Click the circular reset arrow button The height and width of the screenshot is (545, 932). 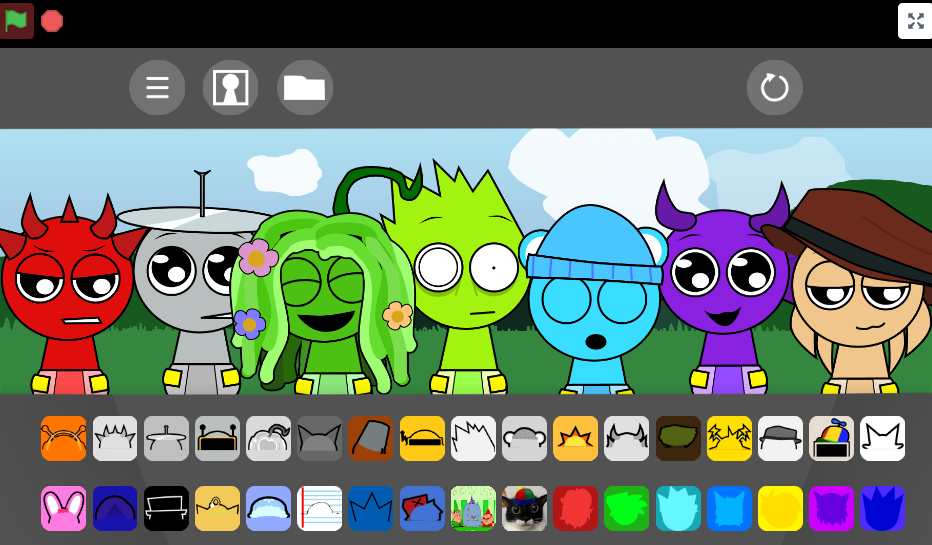775,88
